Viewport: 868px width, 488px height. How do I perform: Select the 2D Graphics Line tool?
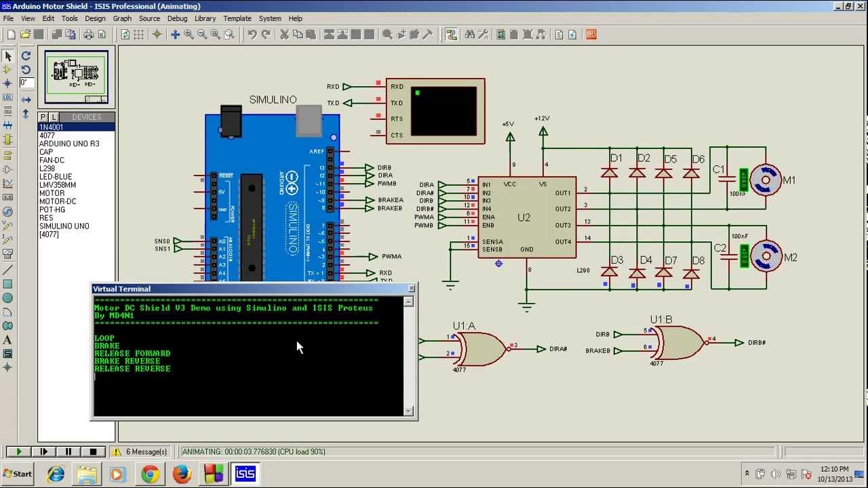click(8, 269)
